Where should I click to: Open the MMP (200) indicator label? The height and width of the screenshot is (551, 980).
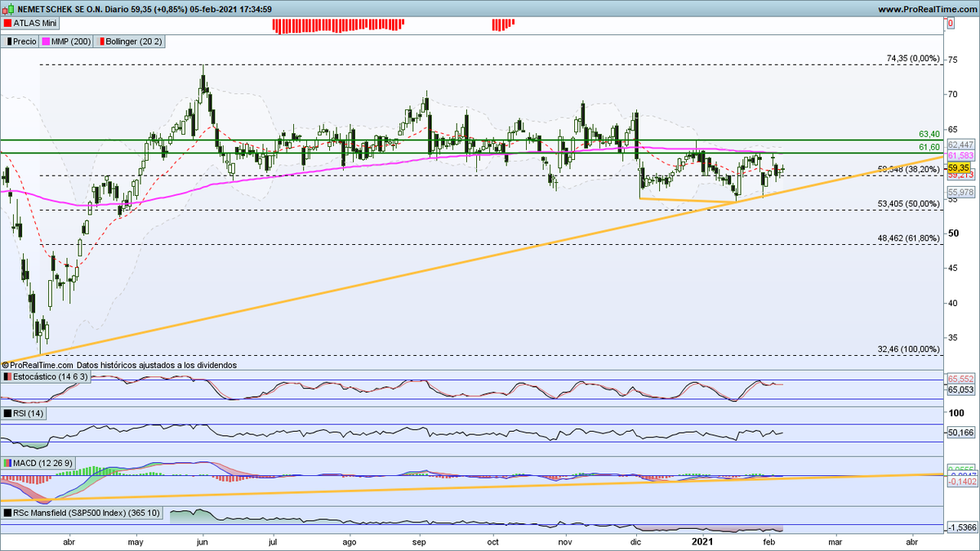pyautogui.click(x=73, y=40)
